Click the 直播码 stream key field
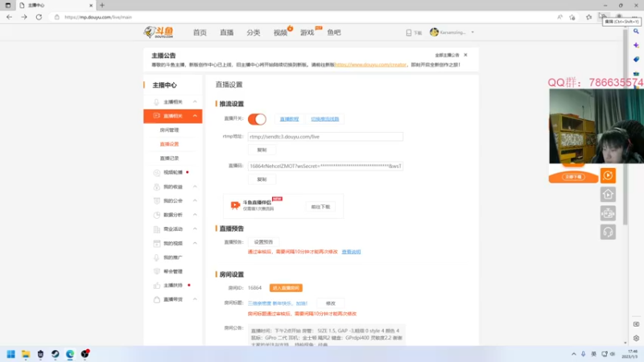Screen dimensions: 644x362 pos(325,167)
